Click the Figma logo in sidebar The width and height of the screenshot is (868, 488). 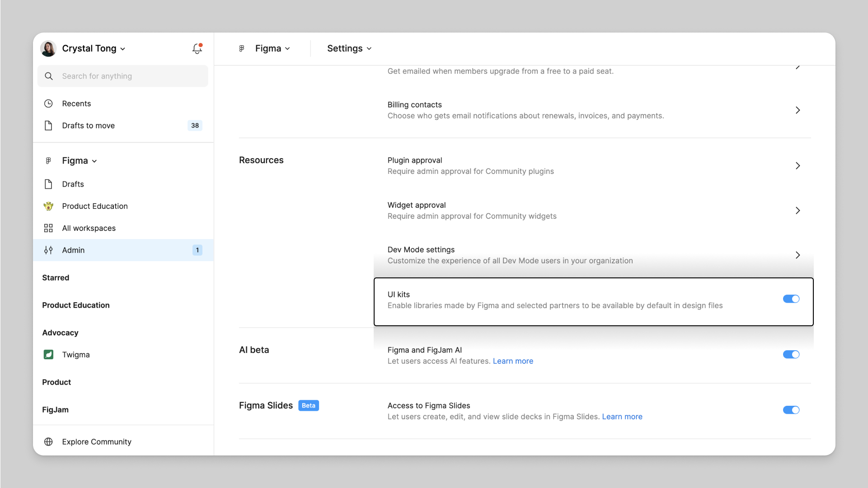(x=48, y=160)
